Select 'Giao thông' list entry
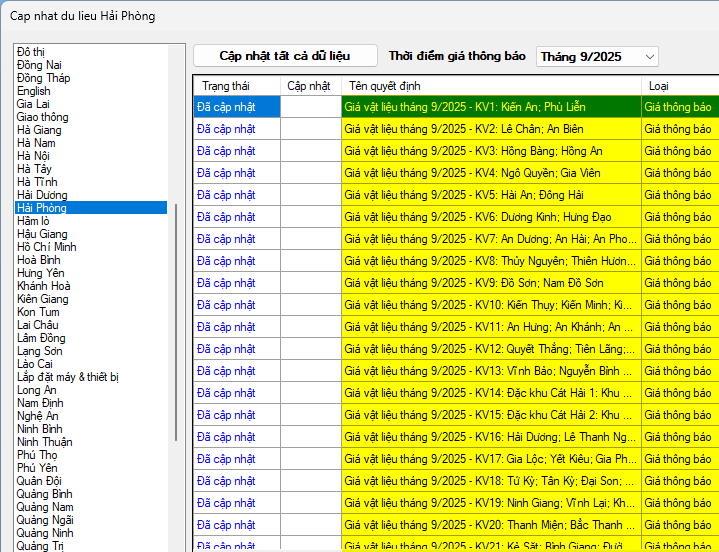Image resolution: width=719 pixels, height=552 pixels. click(43, 117)
